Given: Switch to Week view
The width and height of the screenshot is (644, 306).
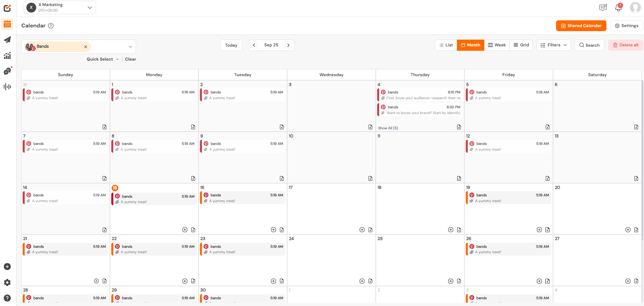Looking at the screenshot, I should coord(497,45).
